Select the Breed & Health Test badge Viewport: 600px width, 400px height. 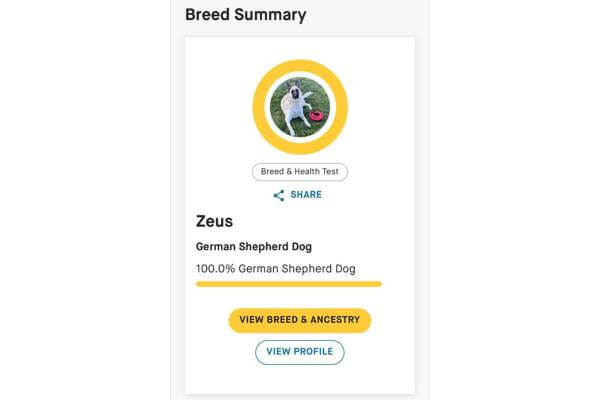300,171
